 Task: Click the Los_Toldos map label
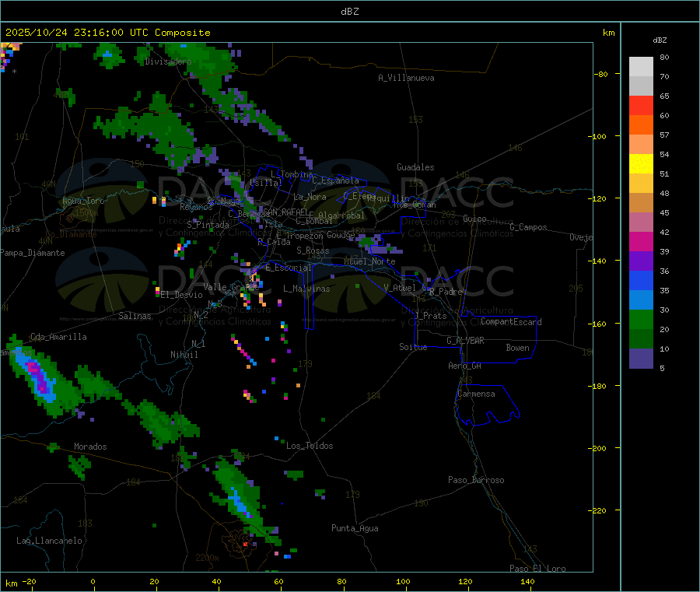pyautogui.click(x=310, y=446)
